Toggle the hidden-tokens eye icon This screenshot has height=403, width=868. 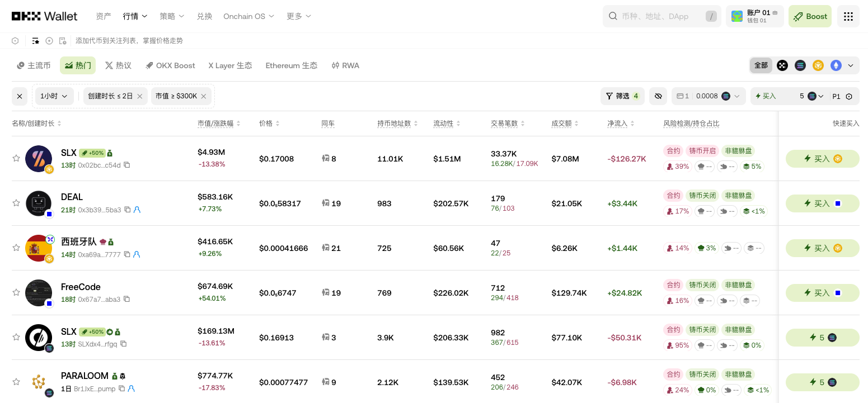(658, 96)
